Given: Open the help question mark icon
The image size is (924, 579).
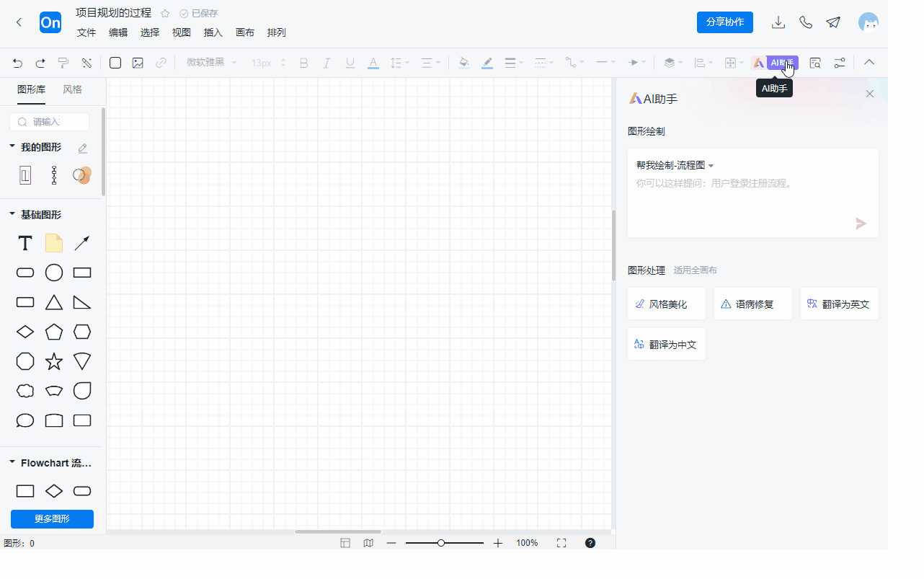Looking at the screenshot, I should (590, 543).
